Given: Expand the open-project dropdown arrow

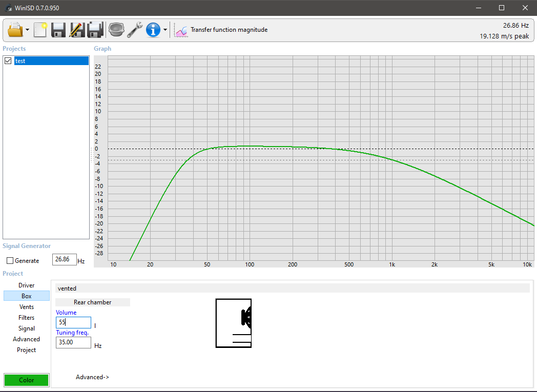Looking at the screenshot, I should pos(27,30).
